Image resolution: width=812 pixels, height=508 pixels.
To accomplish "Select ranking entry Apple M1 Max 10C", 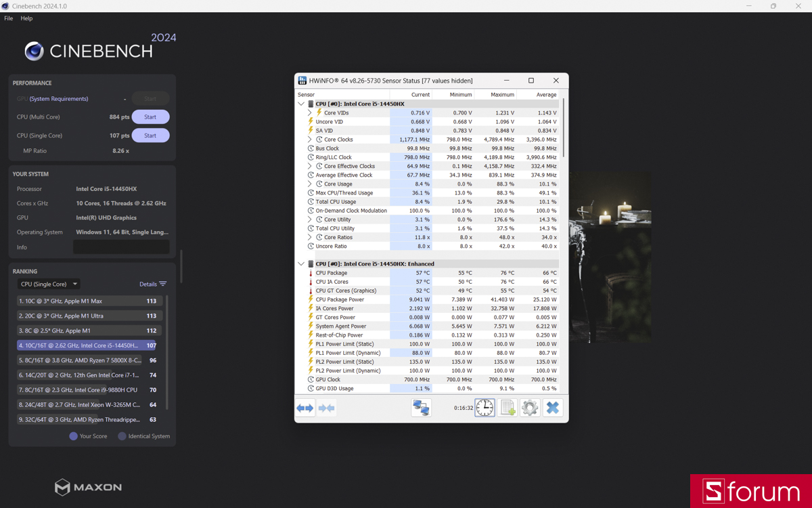I will point(89,301).
